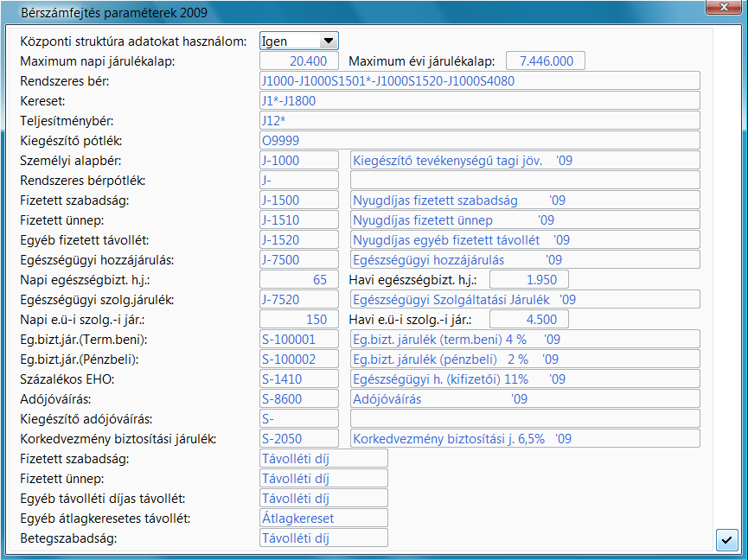
Task: Click the Eg.bizt.jár.(Pénzbeli) description field
Action: [525, 359]
